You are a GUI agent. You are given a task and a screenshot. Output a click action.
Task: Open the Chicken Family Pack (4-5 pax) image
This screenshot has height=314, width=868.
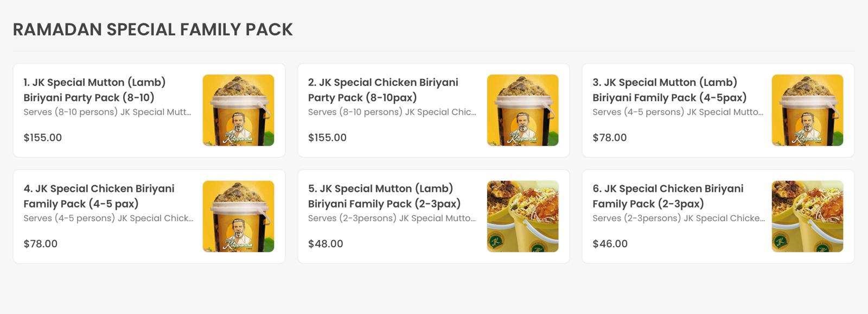coord(238,216)
